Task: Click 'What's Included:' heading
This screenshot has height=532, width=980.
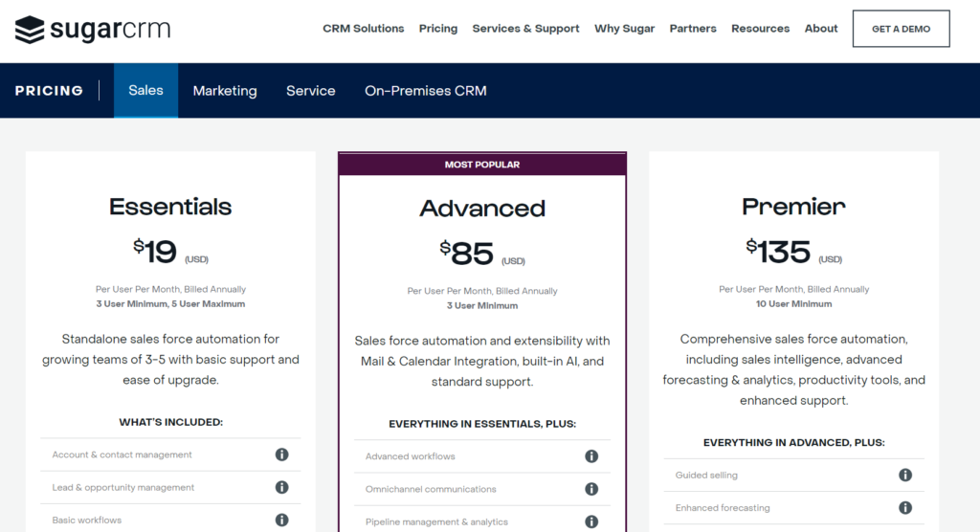Action: (x=170, y=422)
